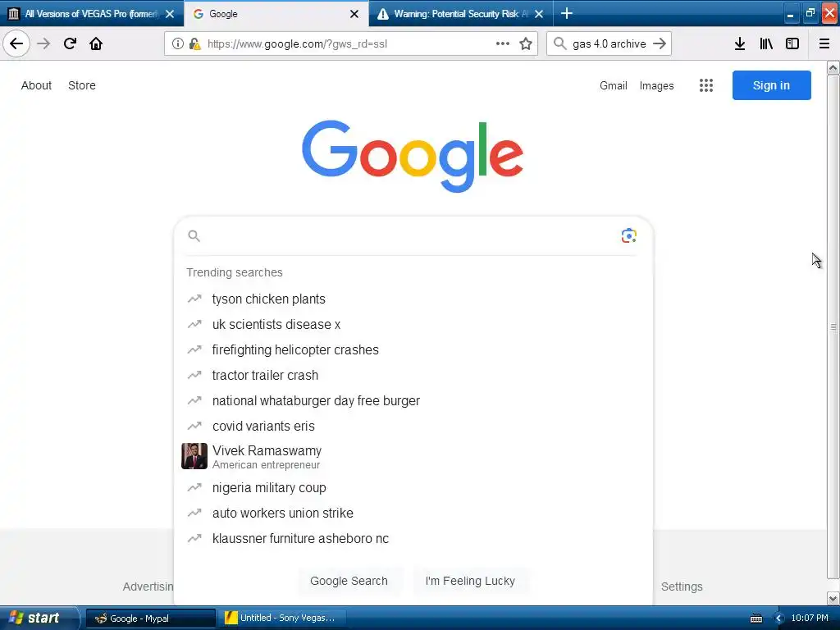The image size is (840, 630).
Task: Bookmark this page with the star
Action: click(x=526, y=43)
